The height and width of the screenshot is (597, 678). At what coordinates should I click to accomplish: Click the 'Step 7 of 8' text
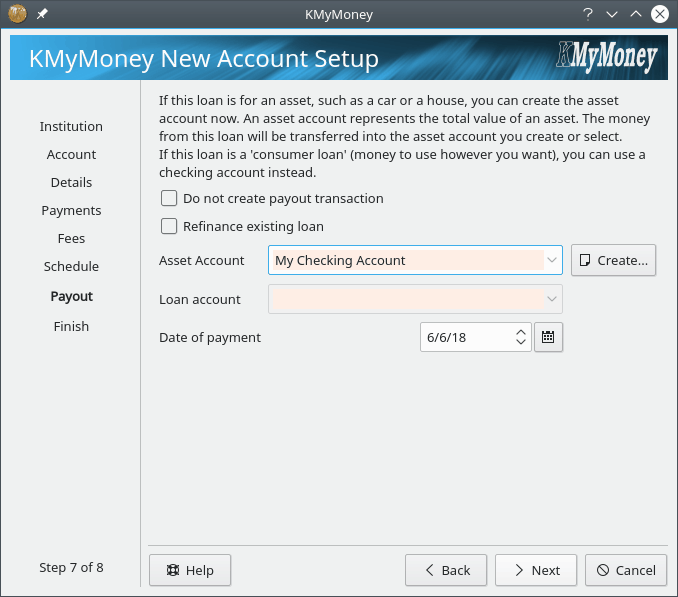pos(71,568)
